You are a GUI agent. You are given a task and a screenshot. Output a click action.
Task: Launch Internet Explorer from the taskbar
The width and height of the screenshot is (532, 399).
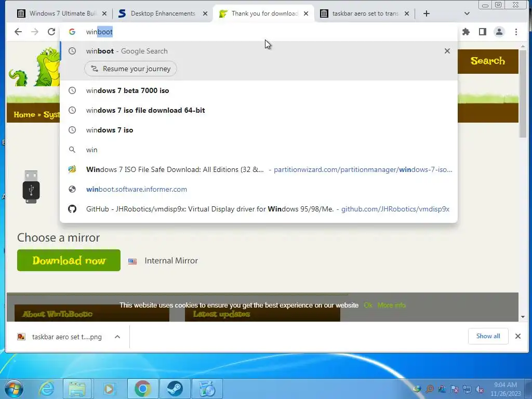[x=46, y=389]
